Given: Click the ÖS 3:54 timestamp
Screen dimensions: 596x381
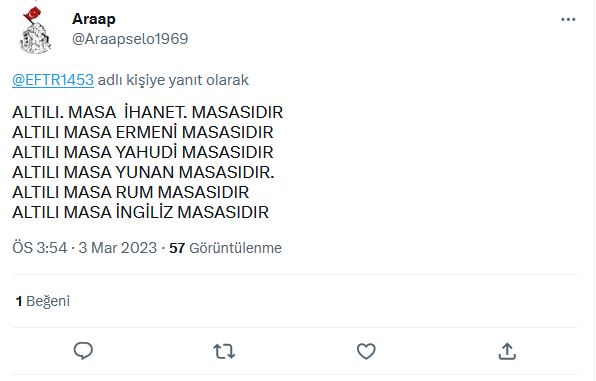Looking at the screenshot, I should (x=40, y=248).
